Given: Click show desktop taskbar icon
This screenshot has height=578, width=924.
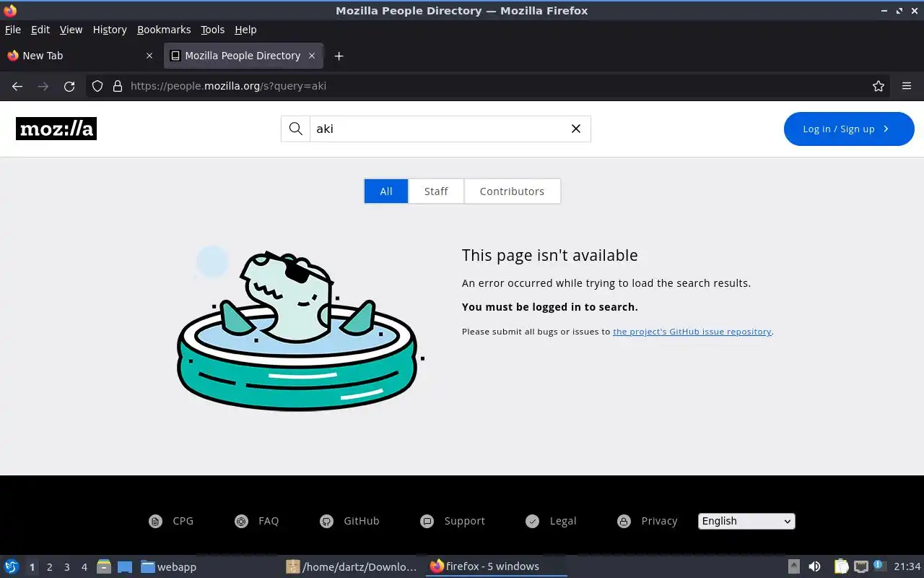Looking at the screenshot, I should (x=124, y=566).
